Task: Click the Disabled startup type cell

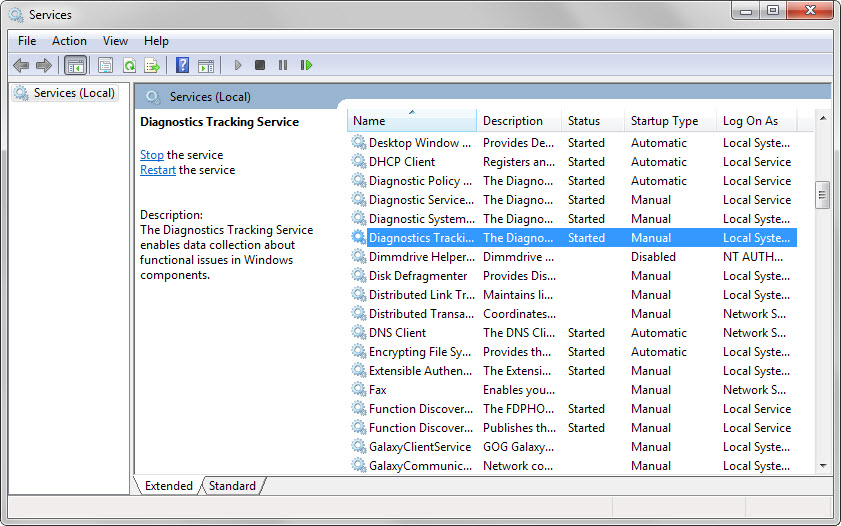Action: tap(653, 257)
